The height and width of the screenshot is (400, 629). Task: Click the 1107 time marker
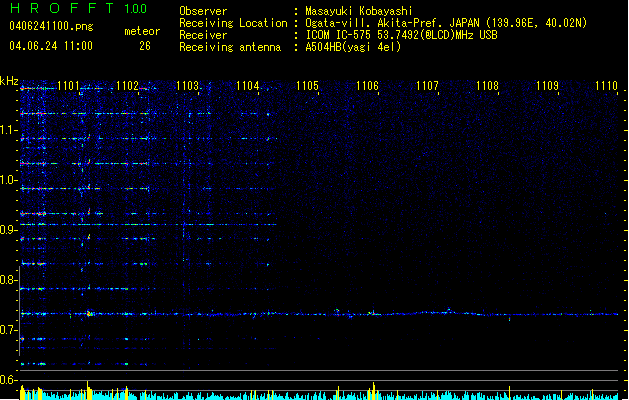tap(427, 85)
